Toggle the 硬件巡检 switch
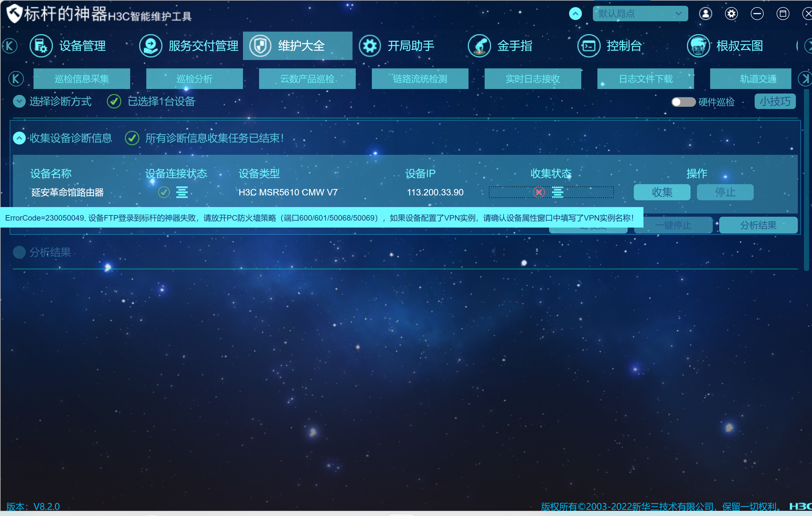 pyautogui.click(x=683, y=102)
